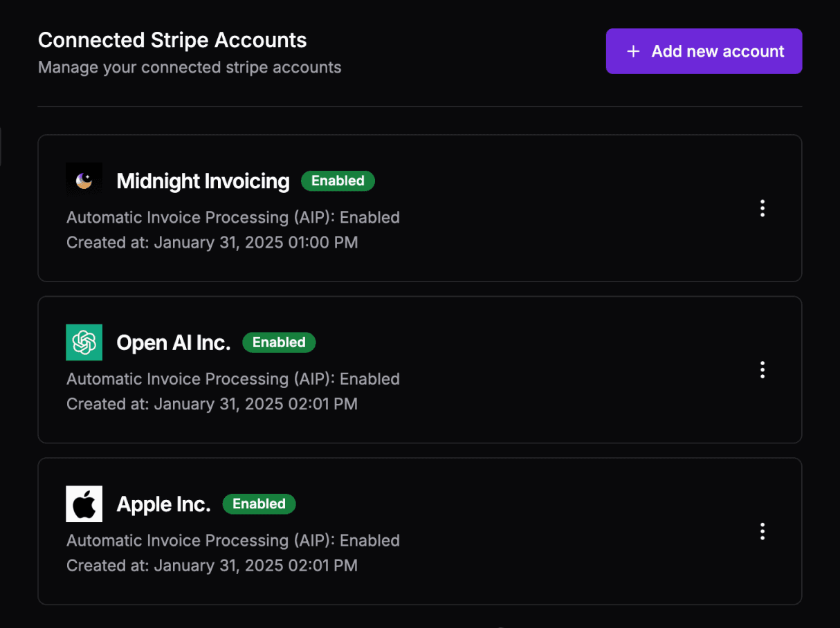Click the AIP status text under Apple Inc.
The image size is (840, 628).
(x=233, y=540)
